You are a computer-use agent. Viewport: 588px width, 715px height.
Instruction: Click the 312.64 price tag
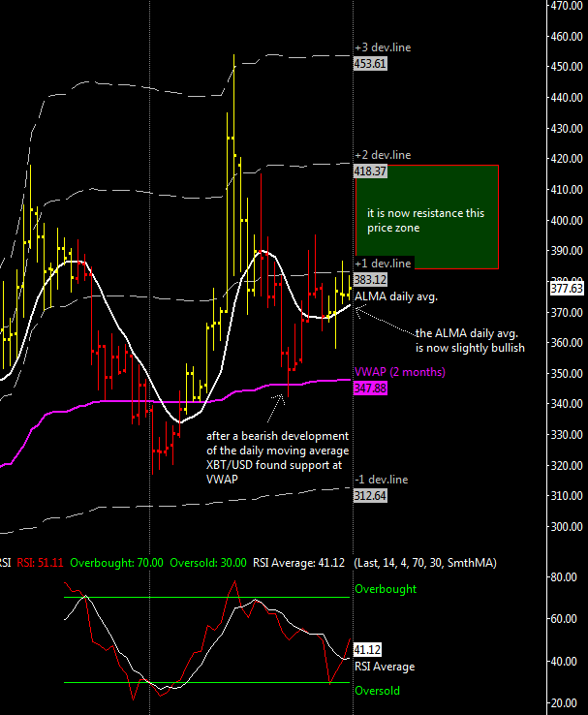coord(370,495)
